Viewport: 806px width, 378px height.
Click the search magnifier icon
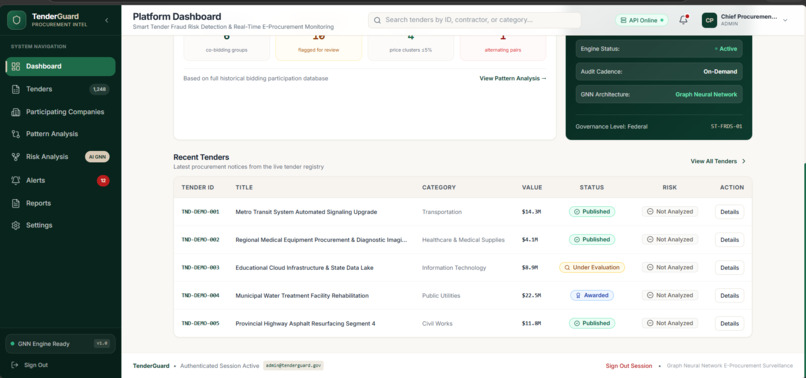[x=377, y=20]
